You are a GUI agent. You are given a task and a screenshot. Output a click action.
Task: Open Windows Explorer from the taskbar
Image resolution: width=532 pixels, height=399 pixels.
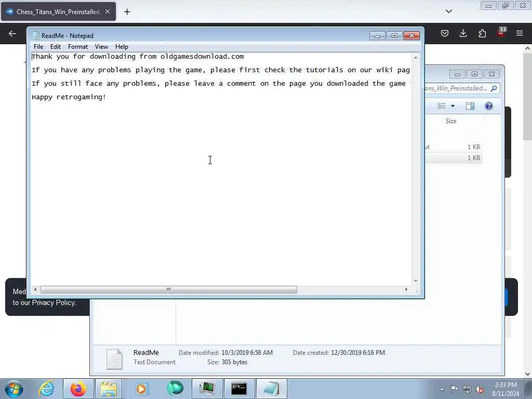tap(109, 389)
